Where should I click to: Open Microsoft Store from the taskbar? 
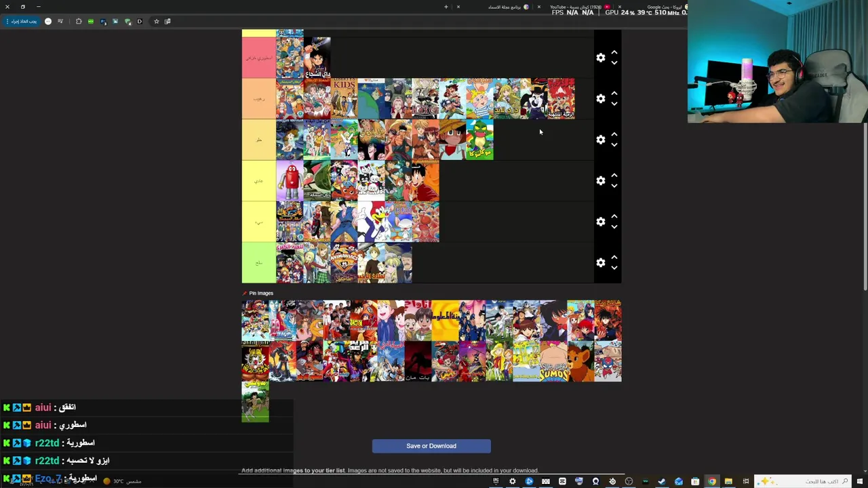point(695,481)
